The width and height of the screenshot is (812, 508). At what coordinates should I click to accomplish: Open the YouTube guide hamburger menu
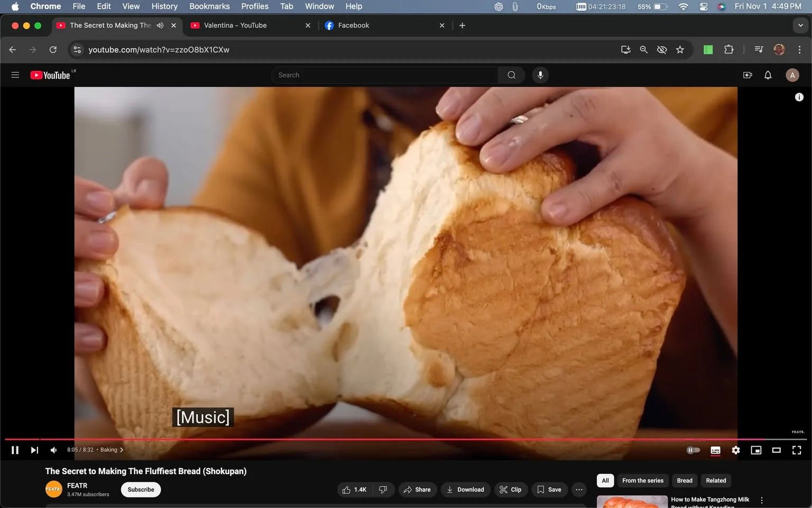click(15, 75)
